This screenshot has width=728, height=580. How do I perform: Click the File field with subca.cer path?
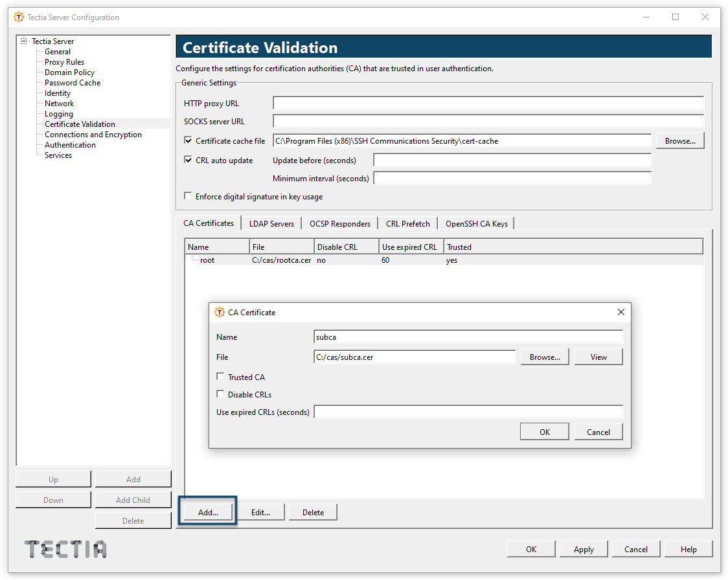pos(415,357)
